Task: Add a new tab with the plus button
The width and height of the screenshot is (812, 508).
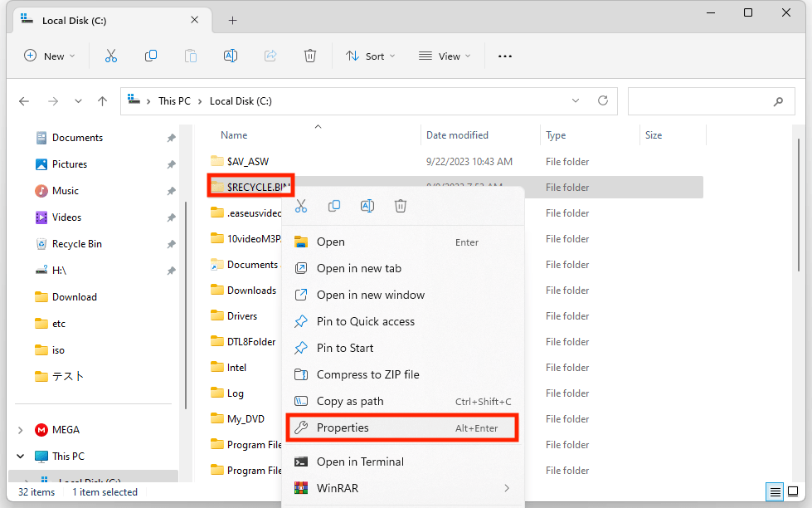Action: (x=232, y=20)
